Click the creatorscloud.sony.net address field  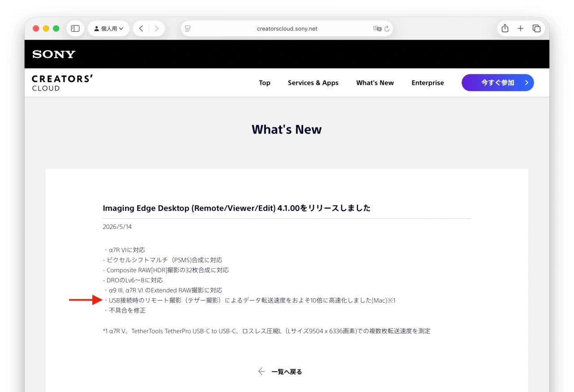point(287,29)
